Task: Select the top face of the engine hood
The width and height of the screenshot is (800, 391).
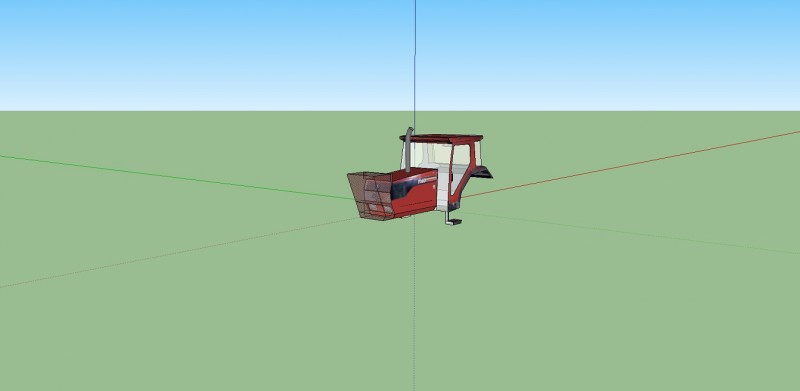Action: [x=413, y=172]
